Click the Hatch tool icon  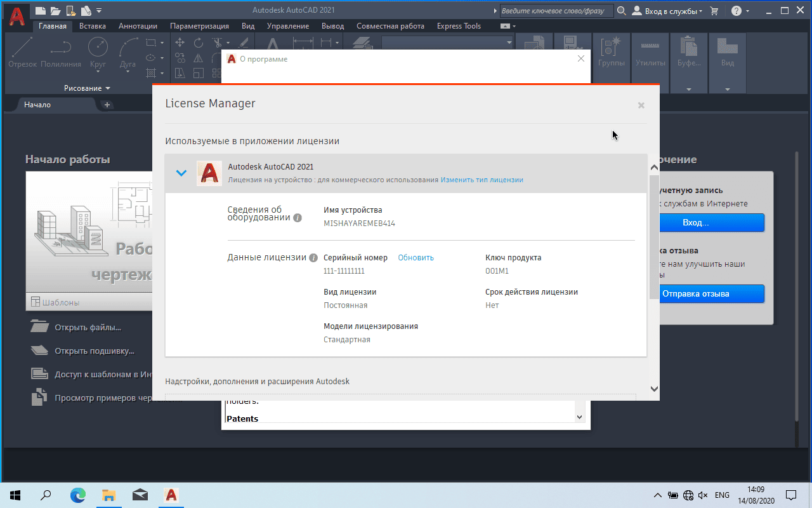(x=150, y=73)
